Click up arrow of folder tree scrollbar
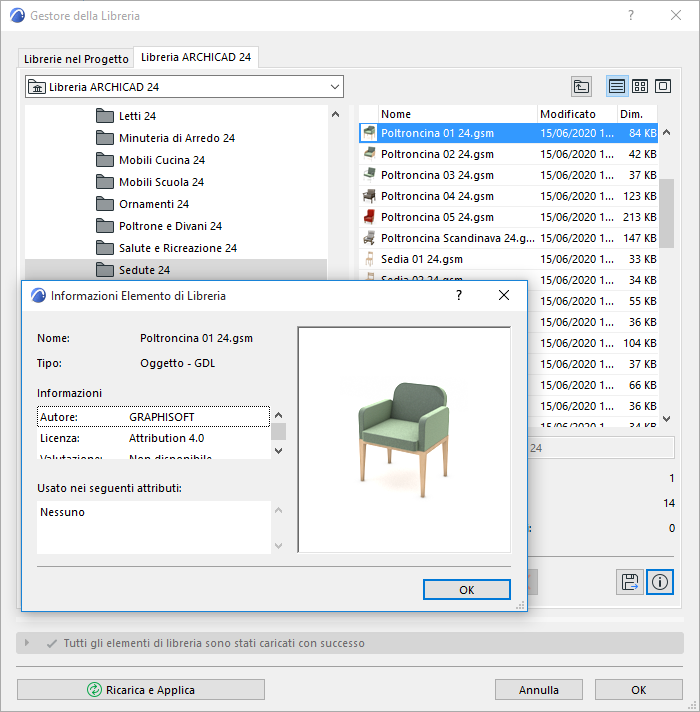Screen dimensions: 700x712 pos(335,114)
